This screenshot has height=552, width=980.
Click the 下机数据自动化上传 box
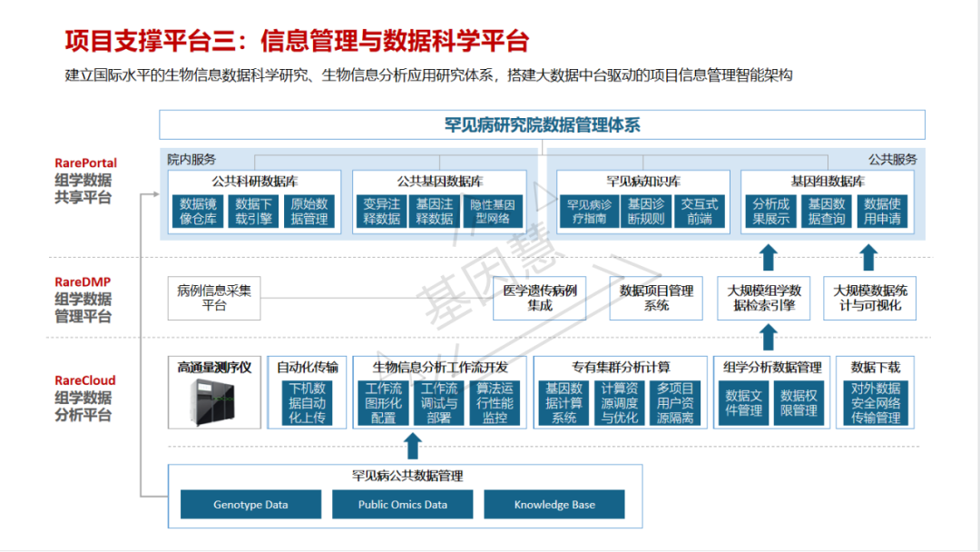pyautogui.click(x=307, y=403)
